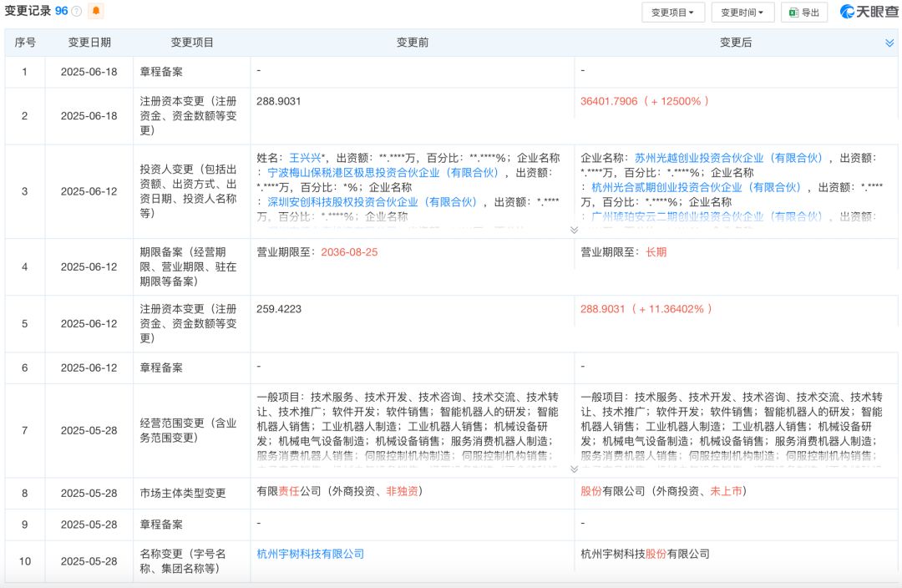Screen dimensions: 902x588
Task: Click the 36401.7906 registered capital value
Action: [x=609, y=101]
